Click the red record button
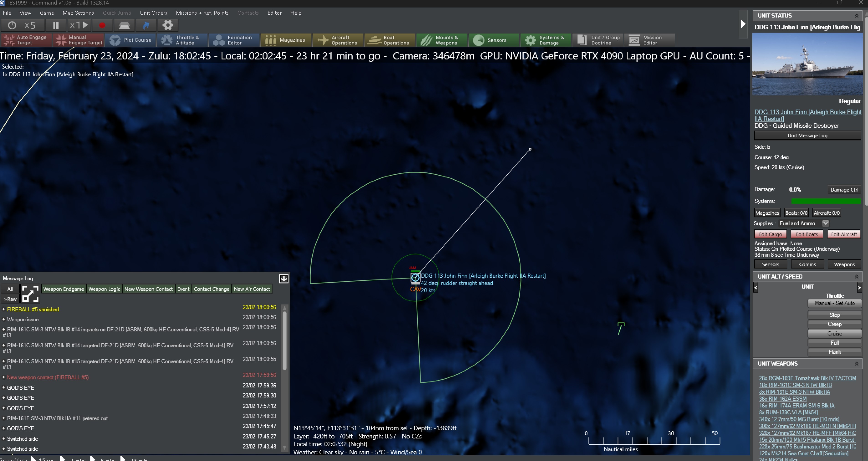This screenshot has width=868, height=461. coord(102,25)
